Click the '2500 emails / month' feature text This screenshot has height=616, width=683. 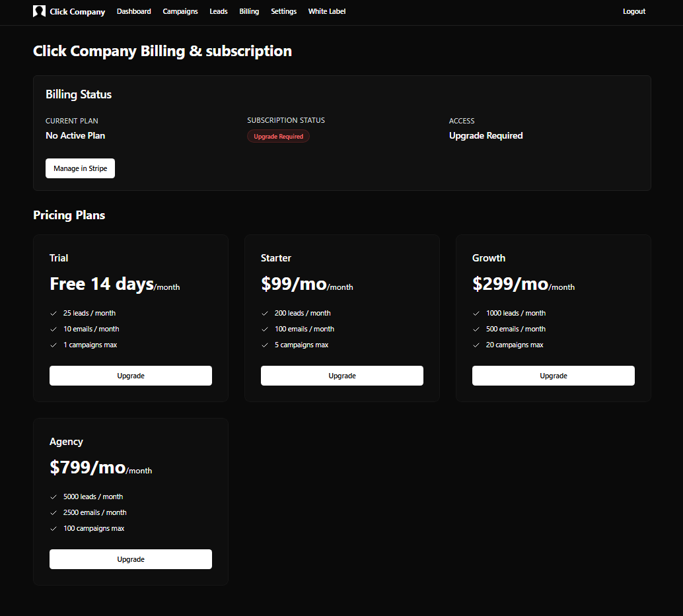(95, 512)
